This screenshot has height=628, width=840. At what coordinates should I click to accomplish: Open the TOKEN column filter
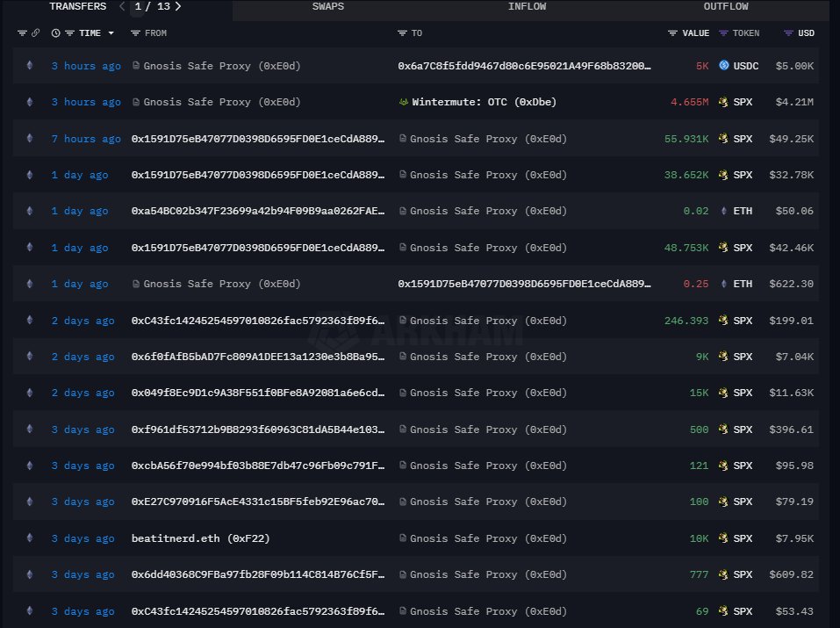[724, 33]
